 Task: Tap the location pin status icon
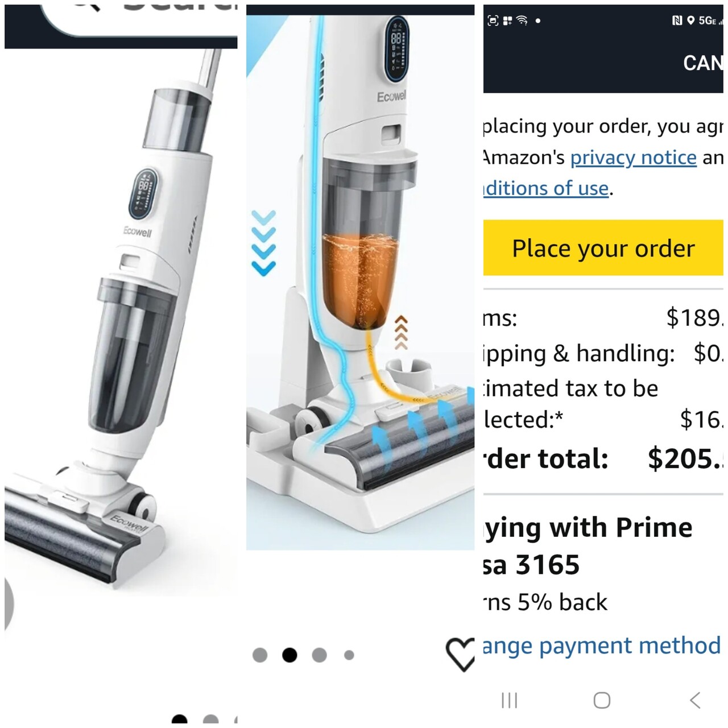pos(690,20)
